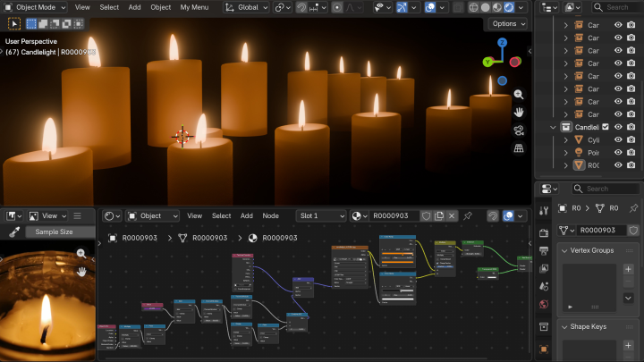This screenshot has width=644, height=362.
Task: Open the Object Mode dropdown
Action: tap(36, 7)
